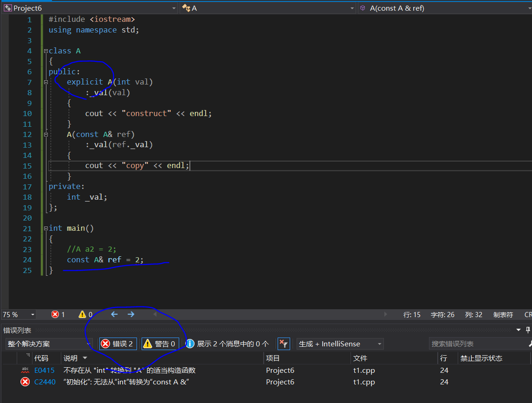This screenshot has height=403, width=532.
Task: Click the 制表符 indentation indicator
Action: click(503, 315)
